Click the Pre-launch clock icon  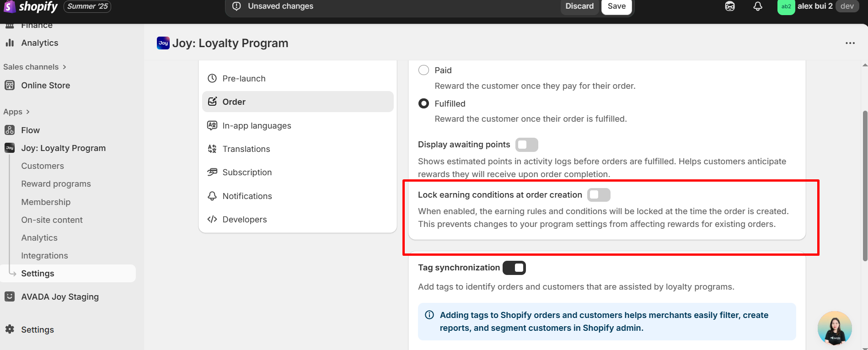(x=212, y=78)
